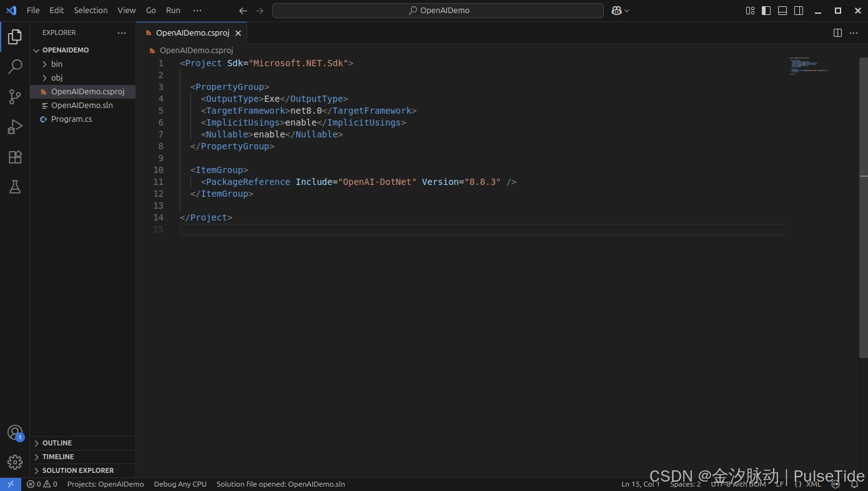Open the Selection menu

(x=91, y=11)
